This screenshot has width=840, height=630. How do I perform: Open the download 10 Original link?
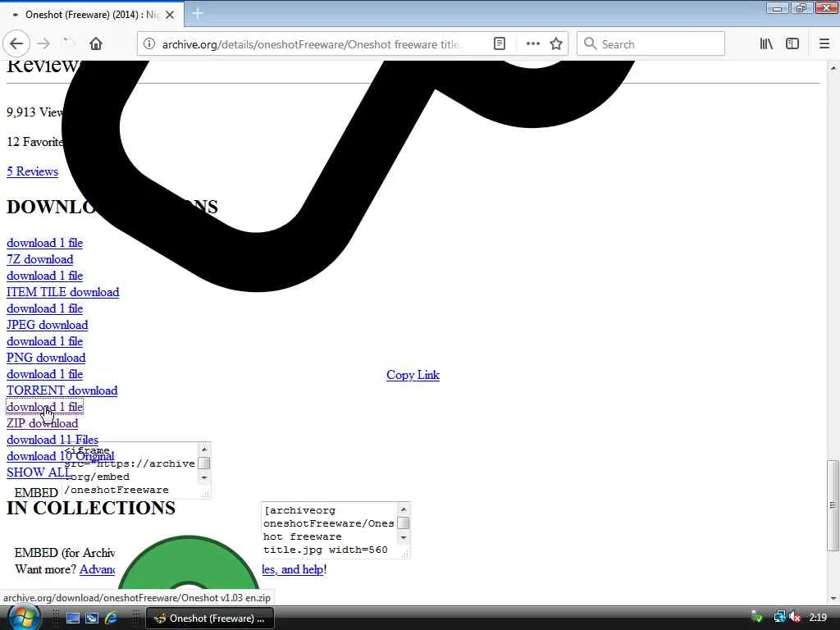pyautogui.click(x=60, y=456)
